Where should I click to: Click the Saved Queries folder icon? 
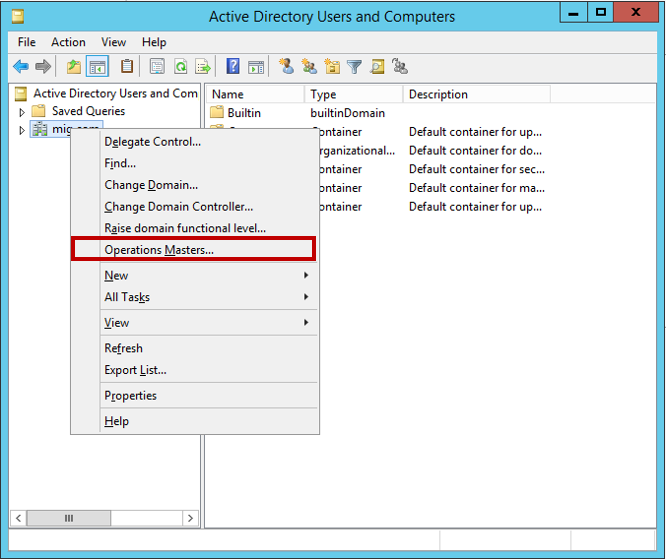pos(38,111)
